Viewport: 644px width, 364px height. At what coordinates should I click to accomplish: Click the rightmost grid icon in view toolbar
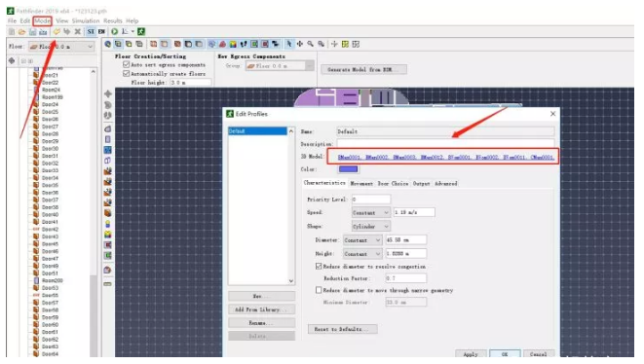356,44
